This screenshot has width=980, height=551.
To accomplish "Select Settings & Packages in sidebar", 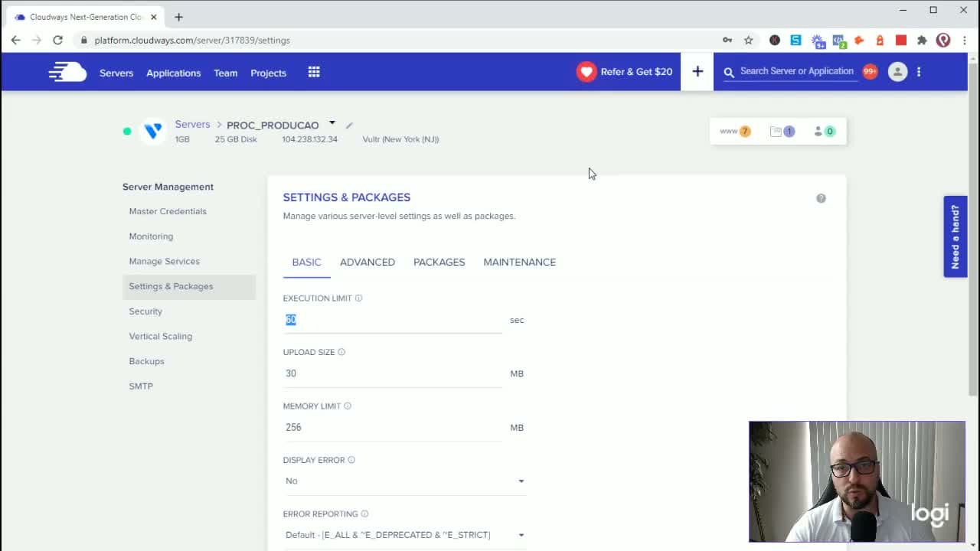I will pos(189,286).
